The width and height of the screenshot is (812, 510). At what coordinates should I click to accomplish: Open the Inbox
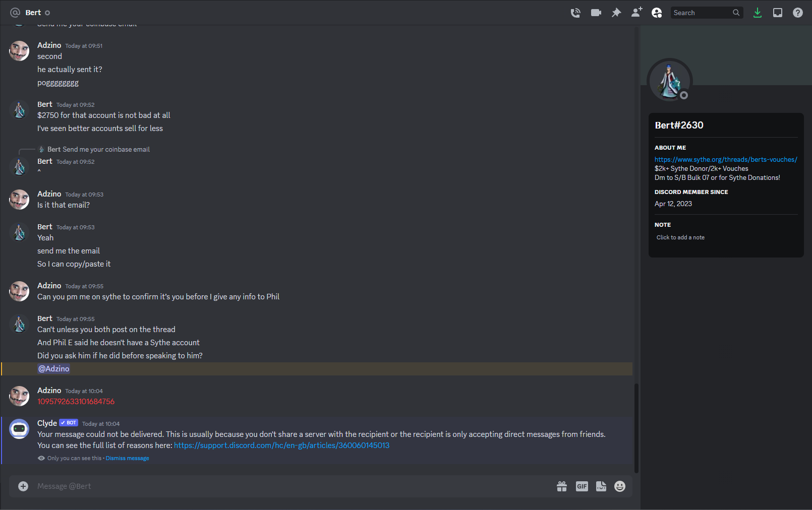tap(778, 13)
